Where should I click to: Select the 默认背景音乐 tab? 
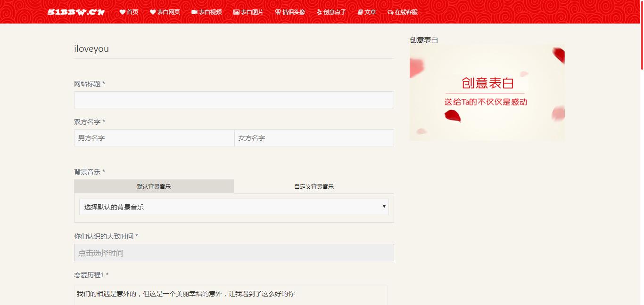click(154, 186)
